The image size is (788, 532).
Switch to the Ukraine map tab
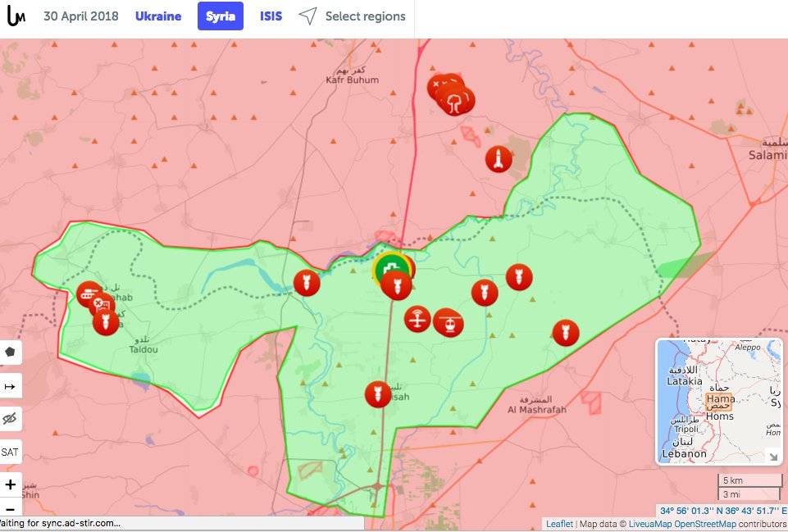(x=158, y=16)
